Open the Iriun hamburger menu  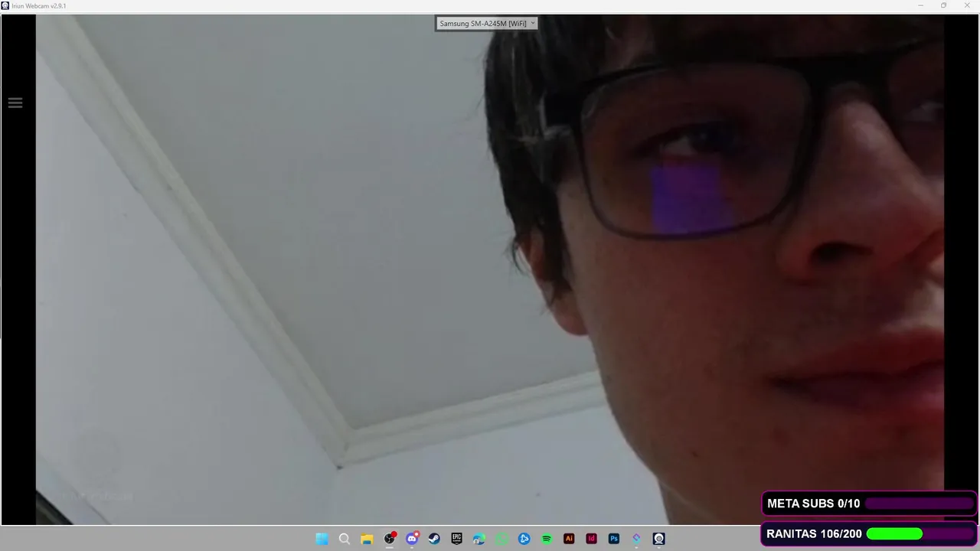pos(15,103)
